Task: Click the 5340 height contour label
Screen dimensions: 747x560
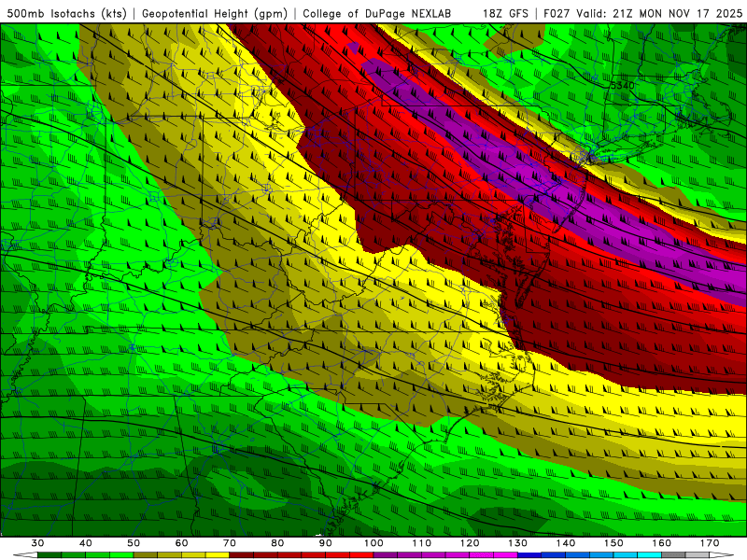Action: [622, 85]
